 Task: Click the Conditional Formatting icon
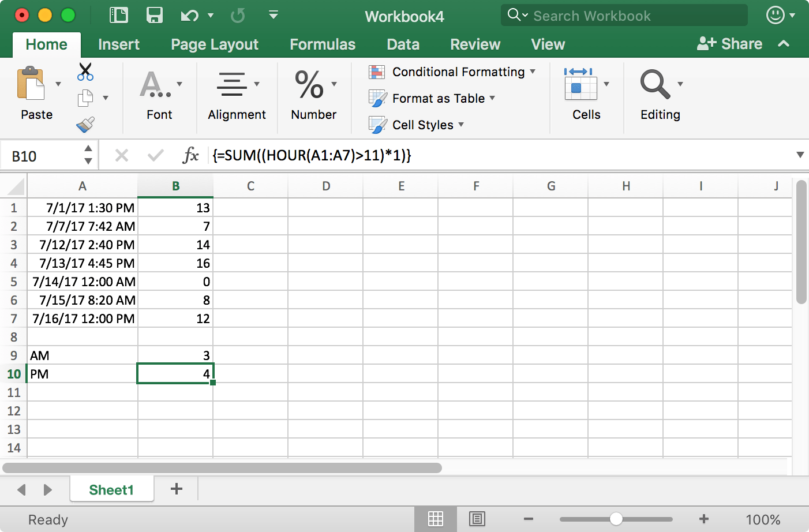378,72
